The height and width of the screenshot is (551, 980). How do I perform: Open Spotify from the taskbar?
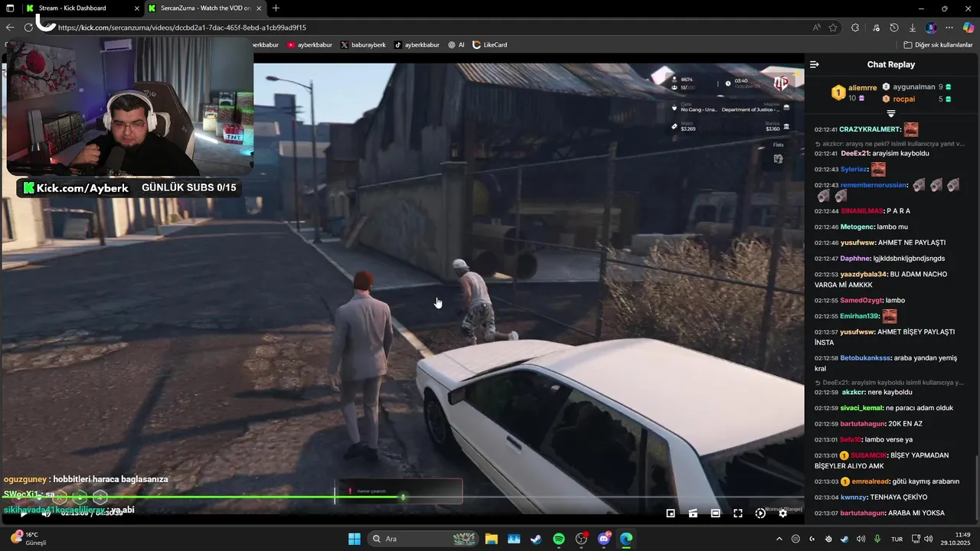point(559,539)
